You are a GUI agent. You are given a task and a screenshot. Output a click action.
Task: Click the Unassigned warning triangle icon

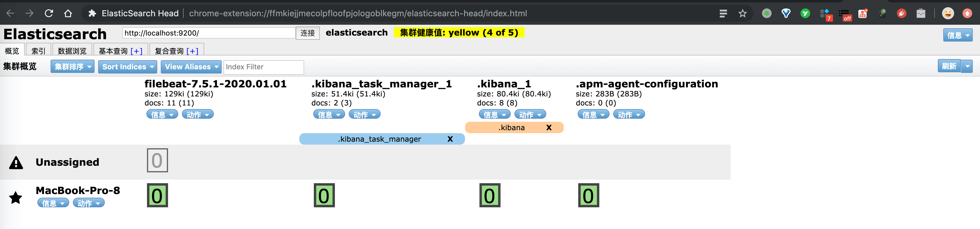pyautogui.click(x=16, y=162)
